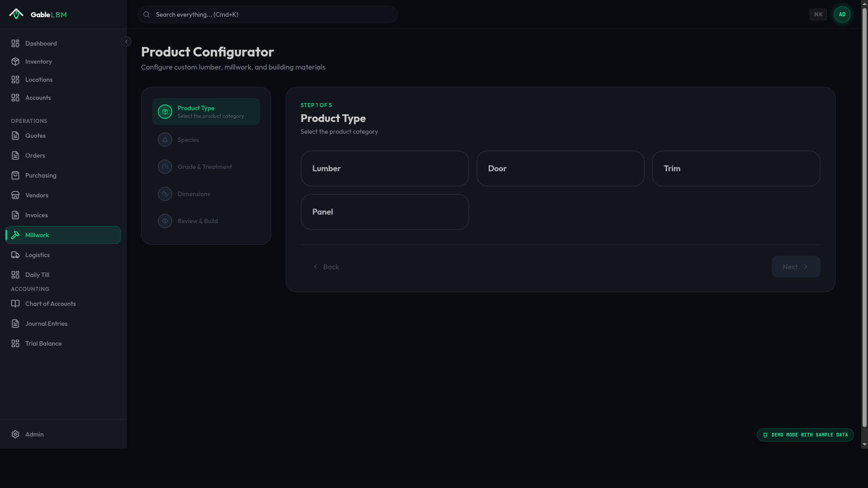The width and height of the screenshot is (868, 488).
Task: Switch to the Species step
Action: pyautogui.click(x=188, y=139)
